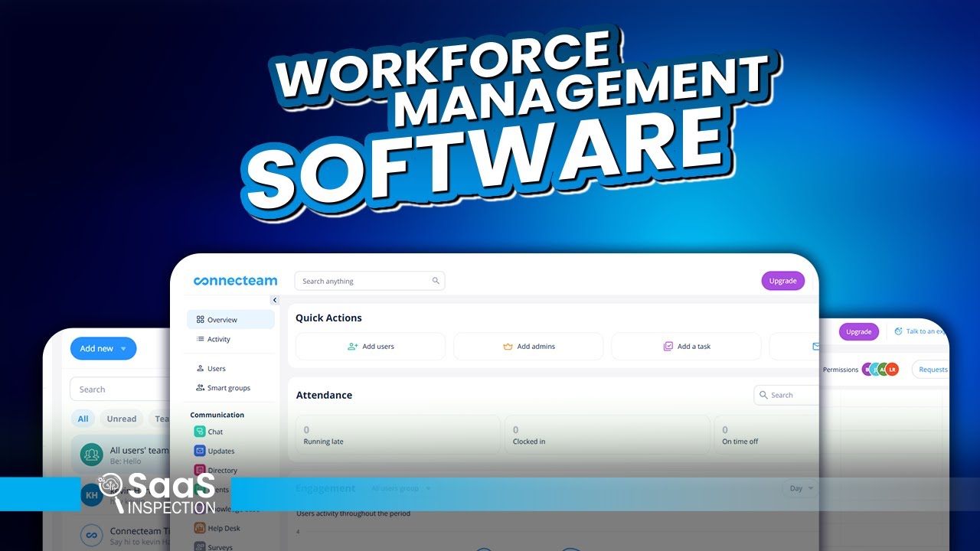Open the Day period dropdown
Screen dimensions: 980x551
click(x=800, y=488)
